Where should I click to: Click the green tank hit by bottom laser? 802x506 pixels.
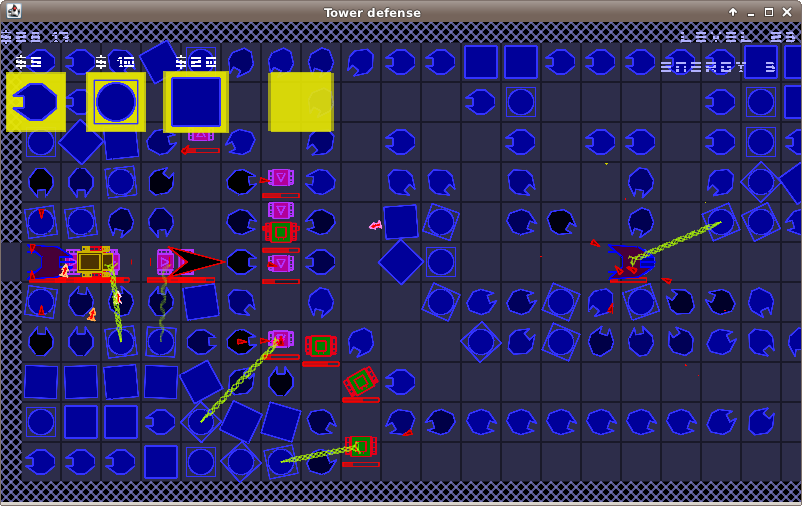[x=360, y=446]
